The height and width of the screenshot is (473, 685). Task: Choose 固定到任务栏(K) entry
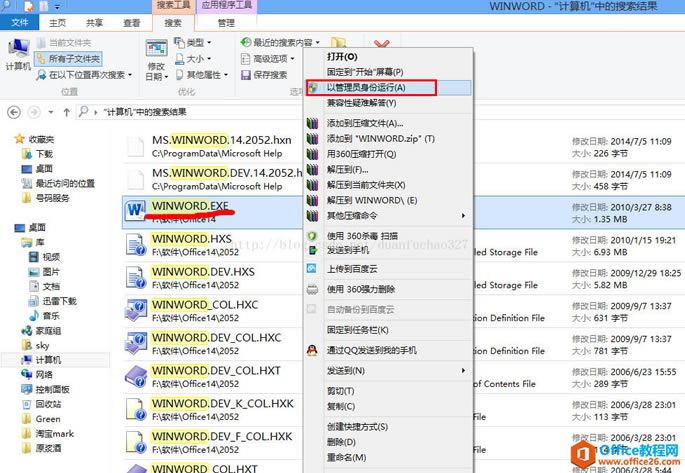point(357,330)
